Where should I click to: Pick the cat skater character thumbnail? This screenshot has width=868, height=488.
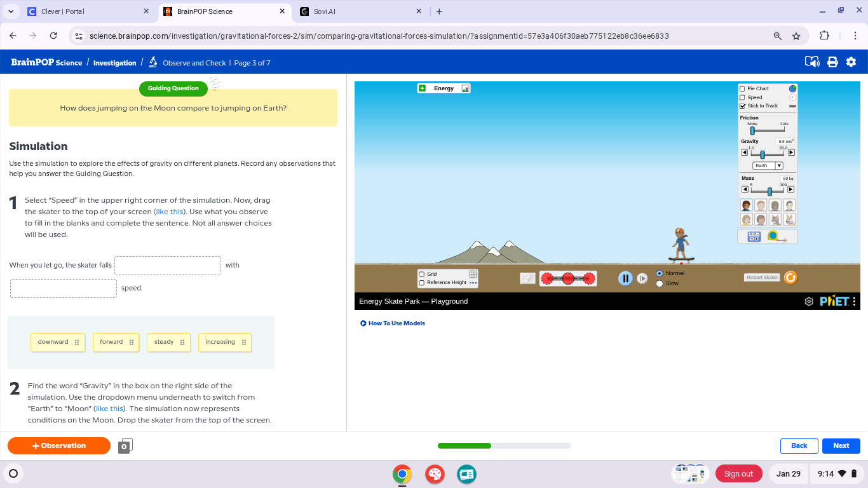coord(775,219)
